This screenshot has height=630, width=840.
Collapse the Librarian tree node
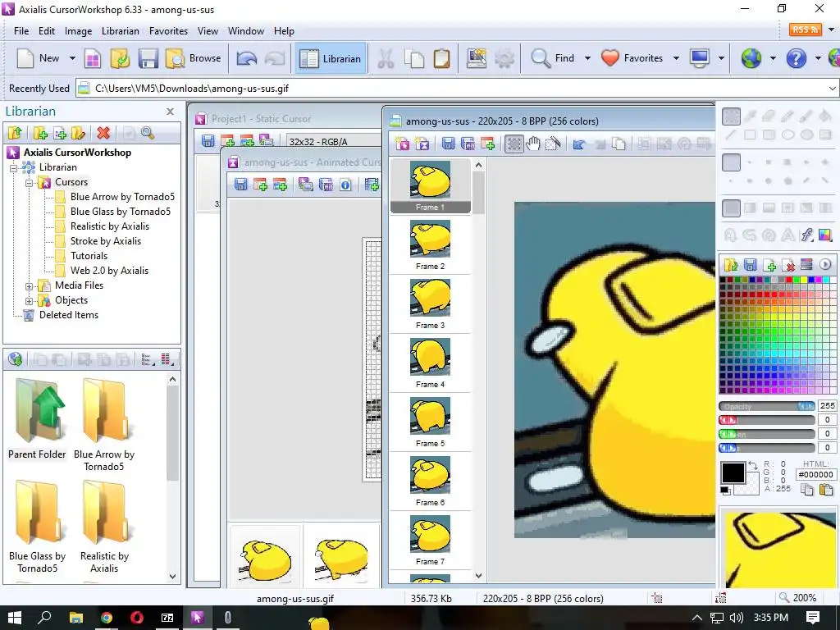[x=13, y=167]
